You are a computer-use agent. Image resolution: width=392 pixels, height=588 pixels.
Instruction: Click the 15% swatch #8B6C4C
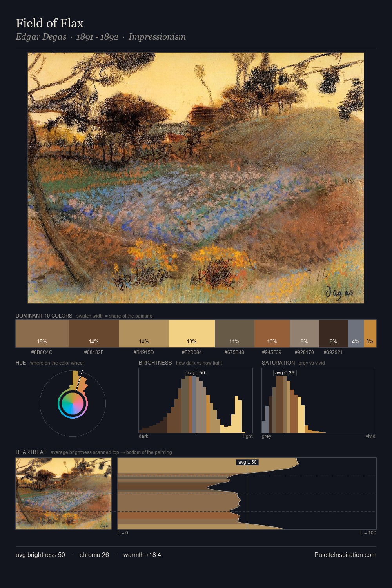(x=42, y=334)
